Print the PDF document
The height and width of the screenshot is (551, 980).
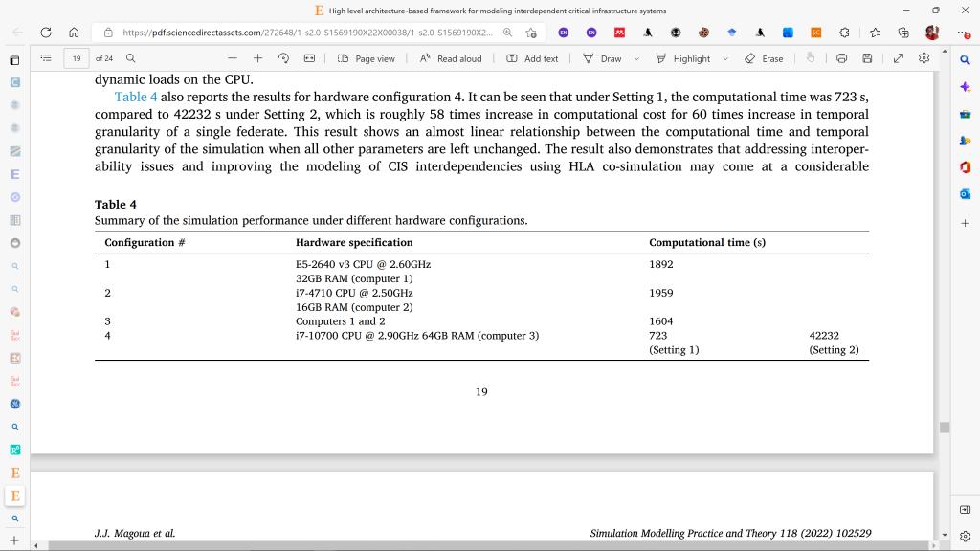click(841, 58)
